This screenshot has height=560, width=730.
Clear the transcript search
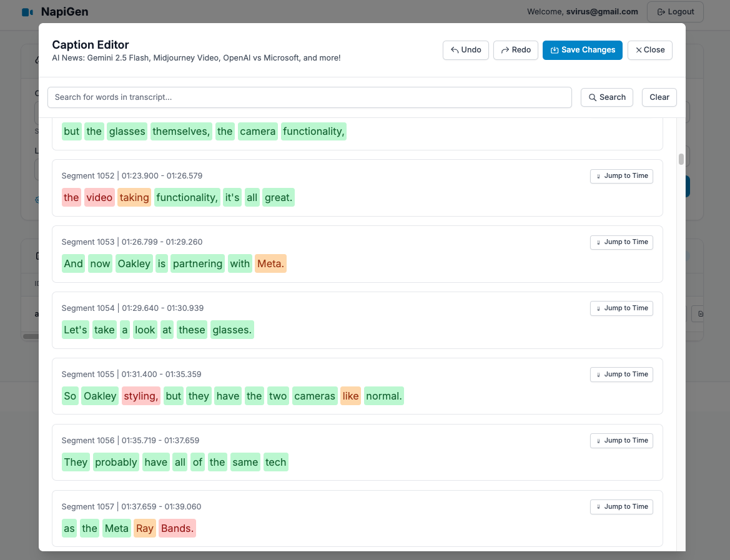659,97
